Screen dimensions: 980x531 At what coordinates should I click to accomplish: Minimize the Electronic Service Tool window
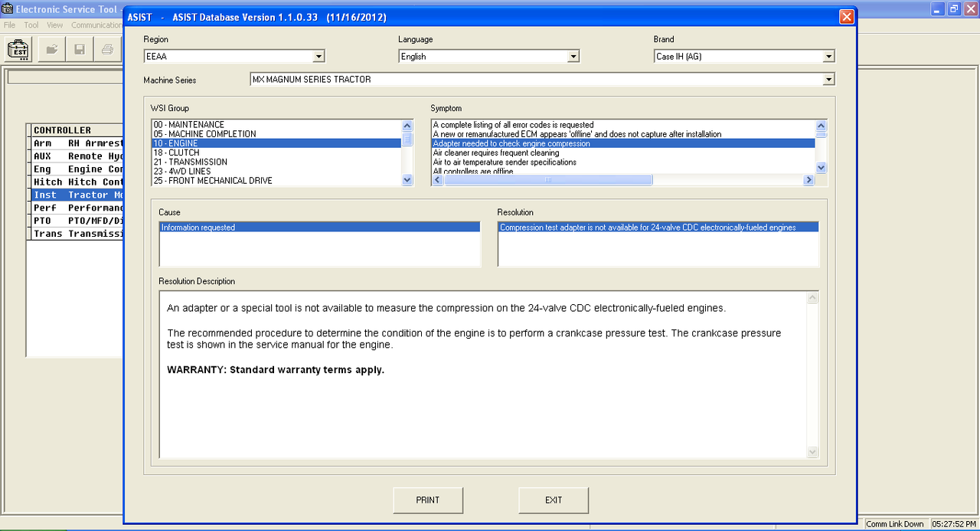(939, 9)
